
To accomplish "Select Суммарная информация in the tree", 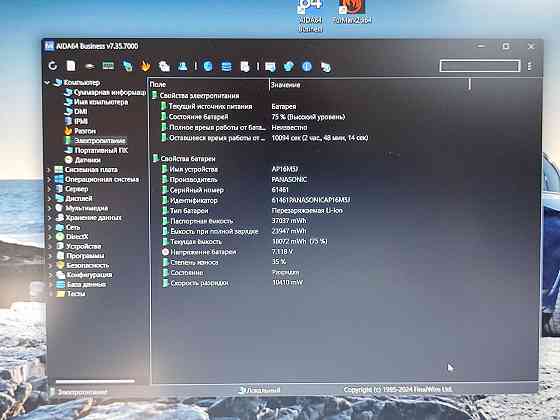I will coord(110,92).
